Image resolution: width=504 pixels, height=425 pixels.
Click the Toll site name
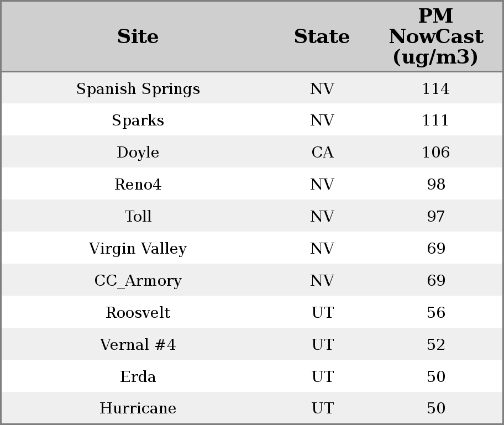pyautogui.click(x=138, y=217)
